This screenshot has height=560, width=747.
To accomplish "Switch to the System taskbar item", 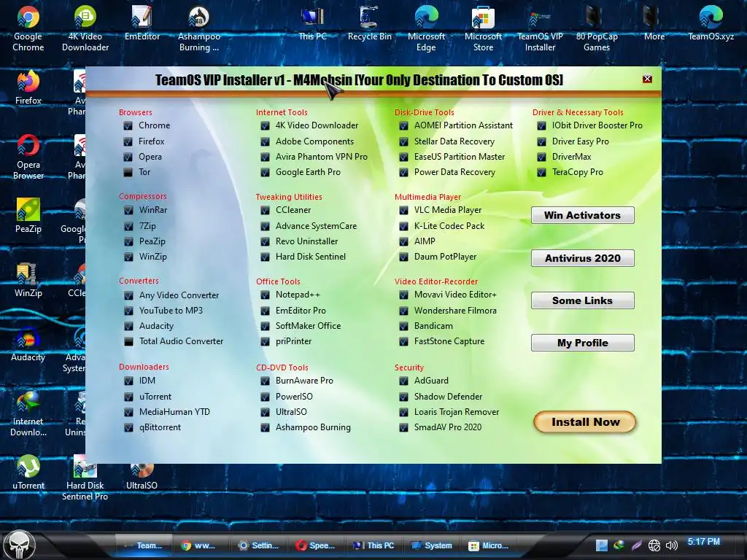I will coord(432,545).
